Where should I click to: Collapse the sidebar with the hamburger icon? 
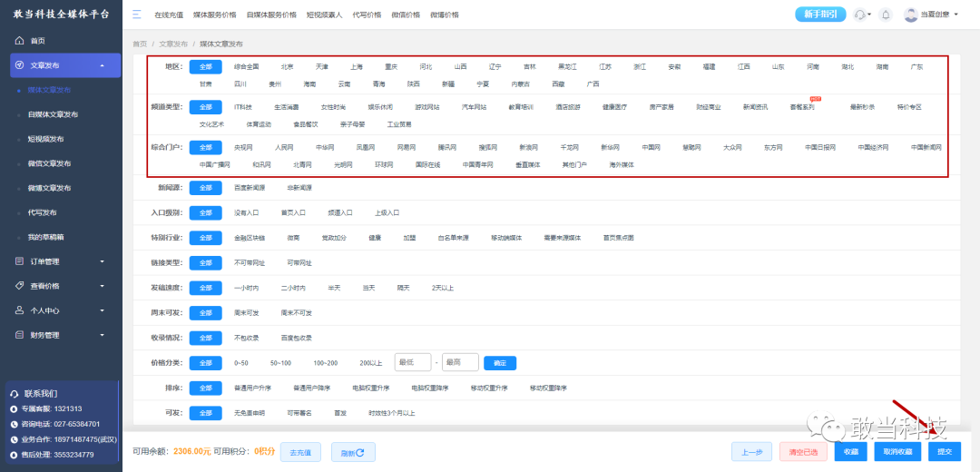[x=137, y=15]
